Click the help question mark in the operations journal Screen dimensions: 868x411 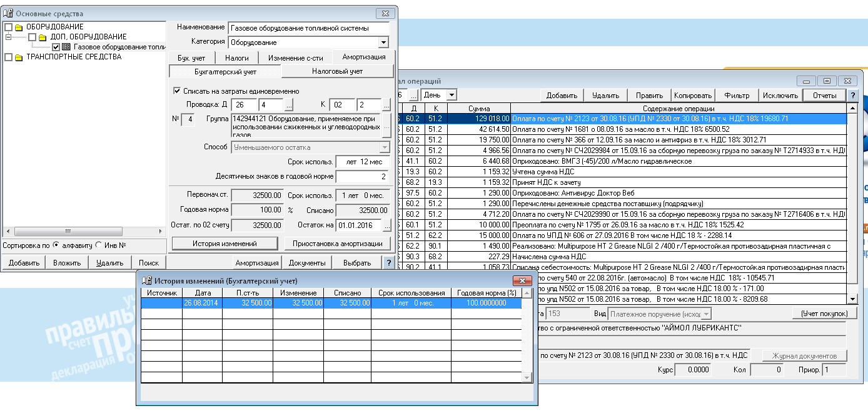coord(852,96)
